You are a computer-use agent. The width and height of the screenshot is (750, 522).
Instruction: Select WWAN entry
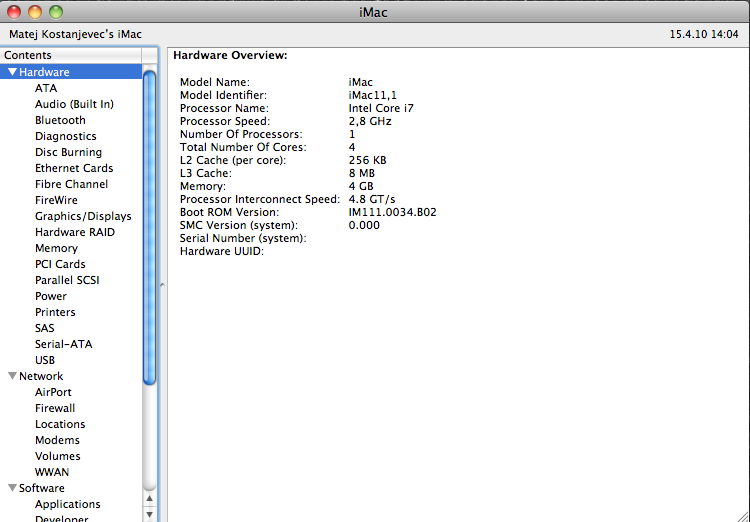[52, 472]
